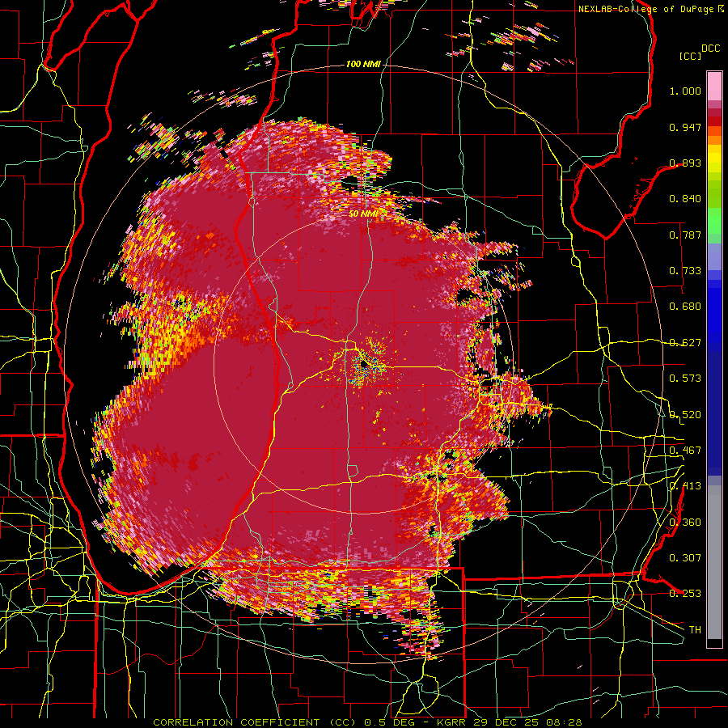Click the '100 NMI' range ring label
The width and height of the screenshot is (728, 728).
point(363,64)
